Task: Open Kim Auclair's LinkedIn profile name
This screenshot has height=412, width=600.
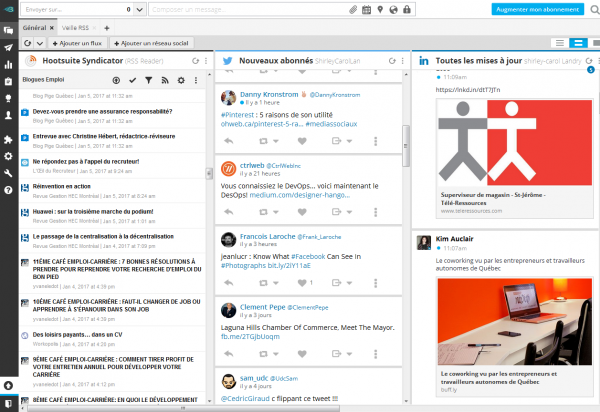Action: pos(454,239)
